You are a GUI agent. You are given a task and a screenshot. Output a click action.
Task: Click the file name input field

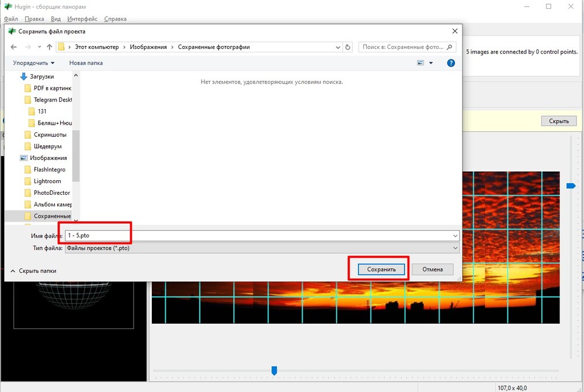pyautogui.click(x=257, y=236)
